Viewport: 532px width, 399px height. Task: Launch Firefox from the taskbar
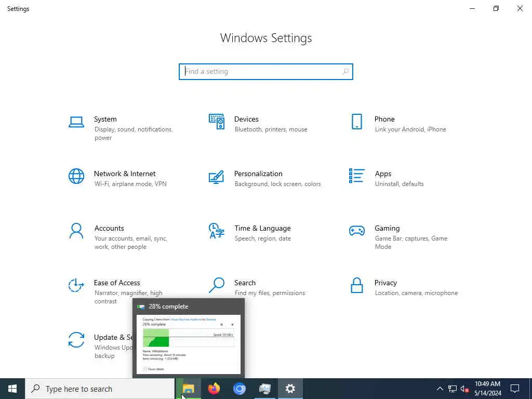214,389
